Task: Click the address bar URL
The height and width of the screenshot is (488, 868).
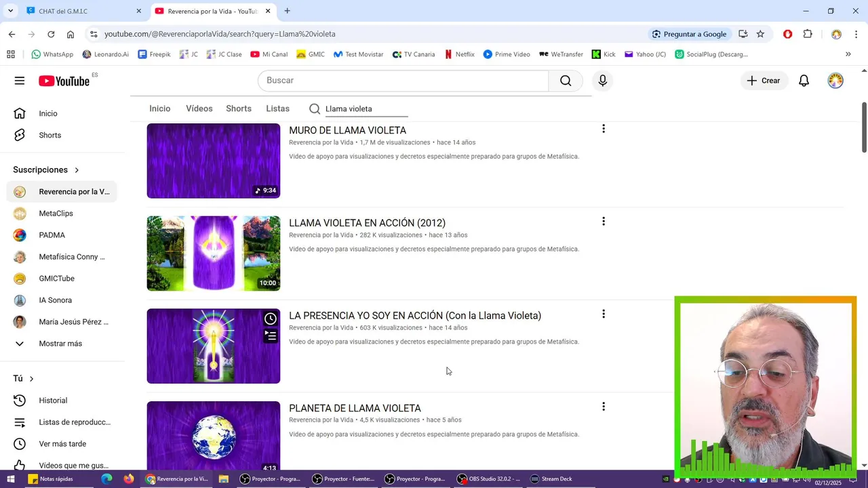Action: tap(220, 34)
